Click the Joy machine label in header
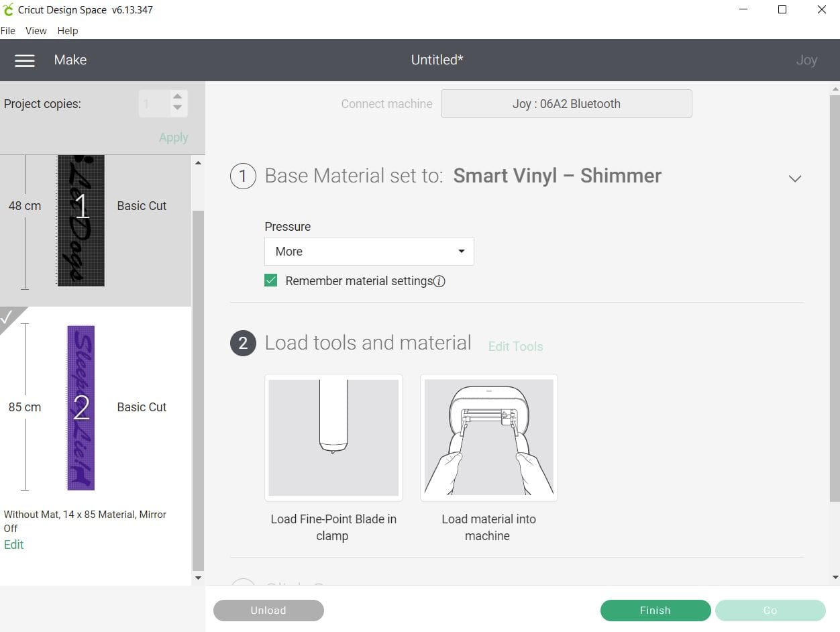The image size is (840, 632). coord(806,60)
